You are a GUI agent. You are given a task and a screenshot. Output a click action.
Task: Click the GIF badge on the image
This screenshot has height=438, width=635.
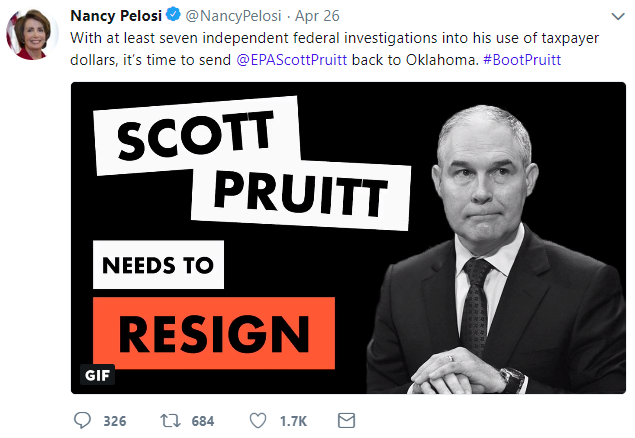click(95, 376)
